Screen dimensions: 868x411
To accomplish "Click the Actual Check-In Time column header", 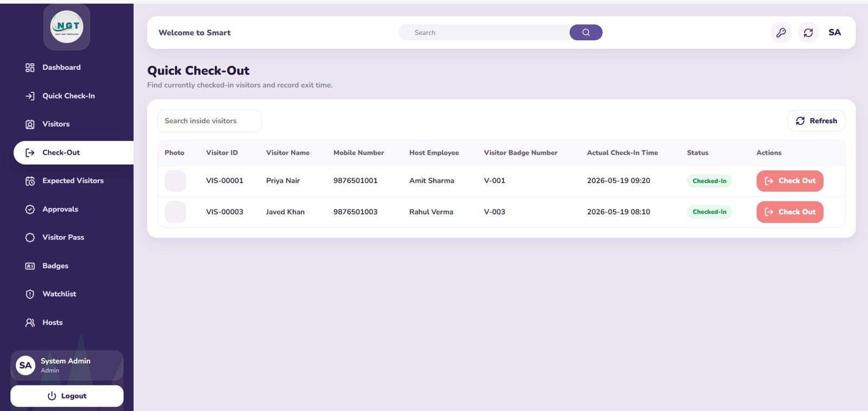I will pyautogui.click(x=622, y=153).
